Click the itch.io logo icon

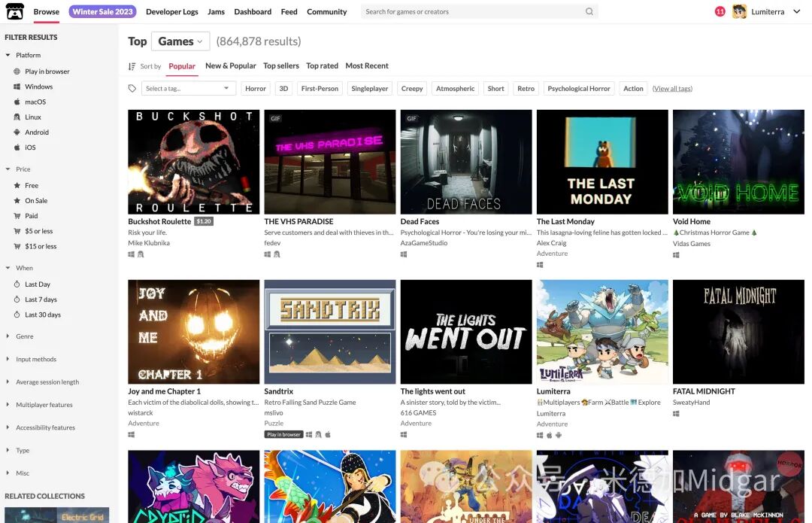coord(14,11)
